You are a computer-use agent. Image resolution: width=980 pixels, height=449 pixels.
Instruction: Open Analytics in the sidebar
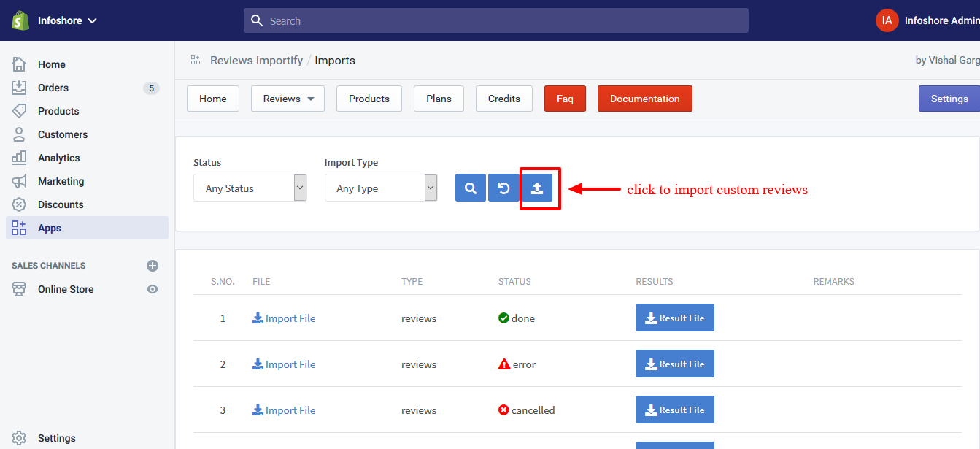(59, 158)
